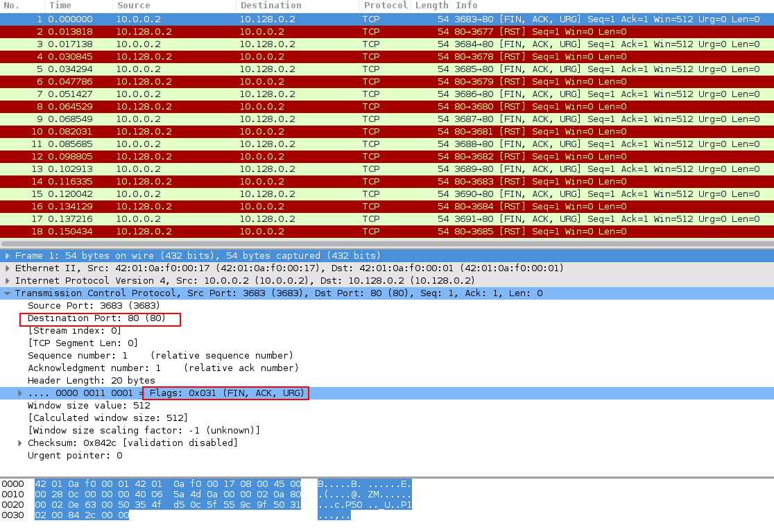774x532 pixels.
Task: Sort by the Source column header
Action: 175,6
